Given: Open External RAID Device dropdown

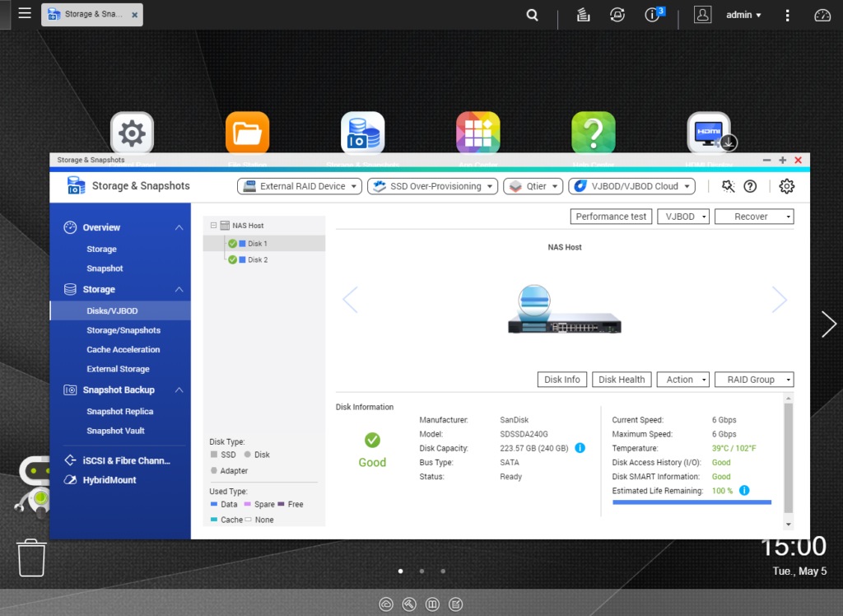Looking at the screenshot, I should [300, 186].
